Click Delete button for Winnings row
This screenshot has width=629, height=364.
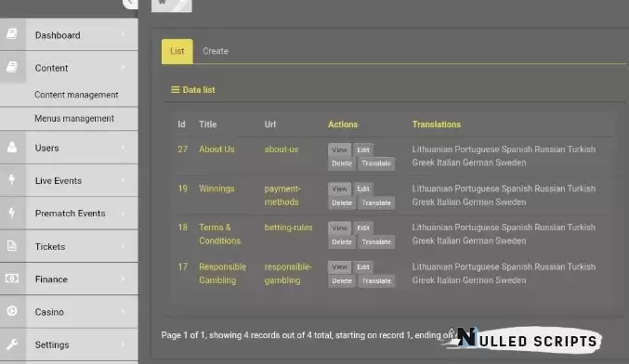342,202
